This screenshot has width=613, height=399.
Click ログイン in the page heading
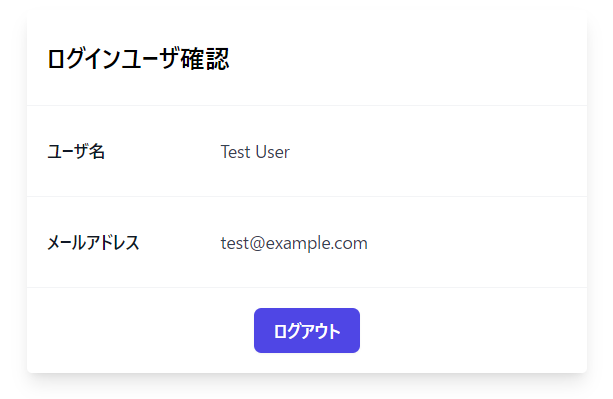84,59
